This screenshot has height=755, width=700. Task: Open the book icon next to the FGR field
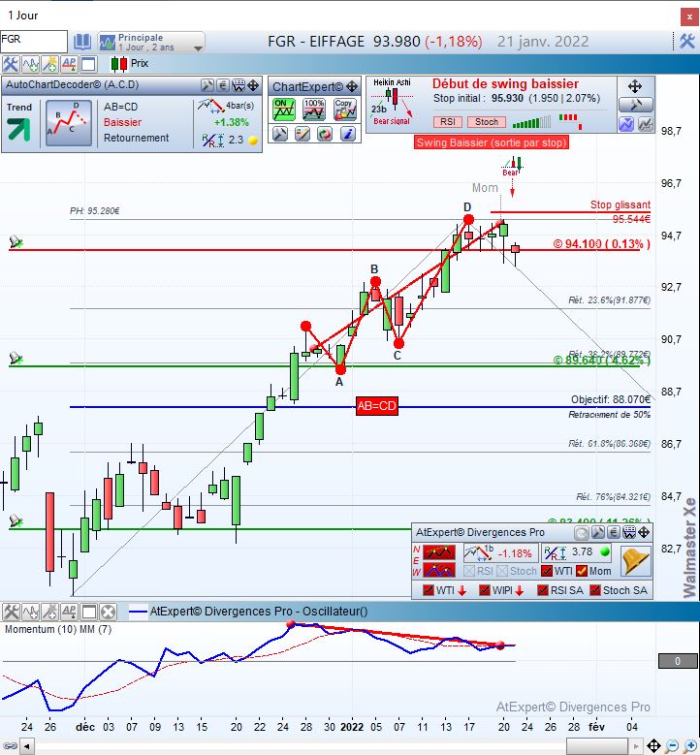coord(82,42)
